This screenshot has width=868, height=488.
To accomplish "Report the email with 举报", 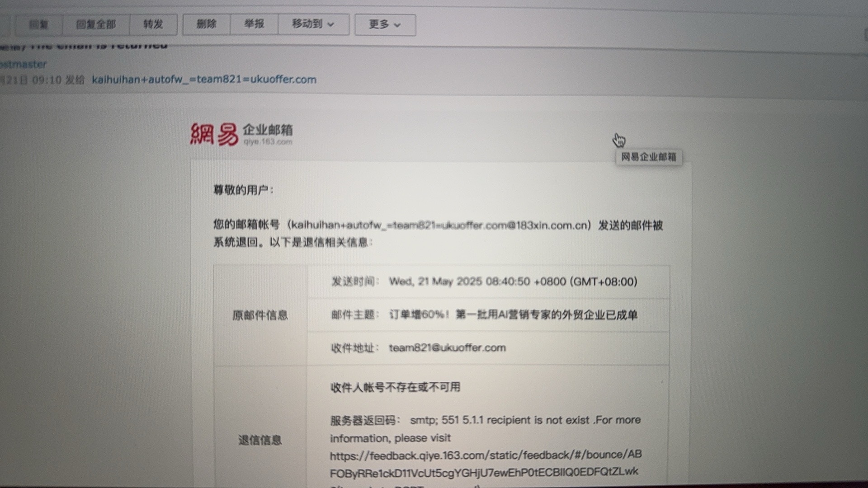I will pos(254,24).
